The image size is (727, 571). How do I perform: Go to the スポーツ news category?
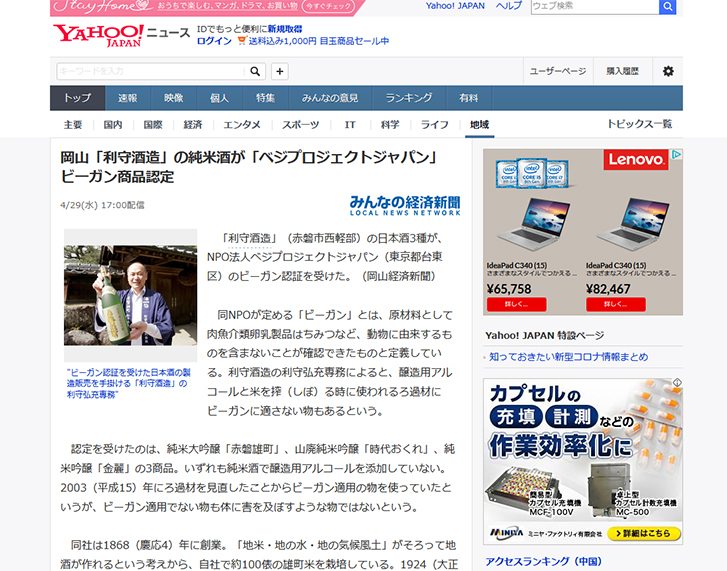coord(300,125)
